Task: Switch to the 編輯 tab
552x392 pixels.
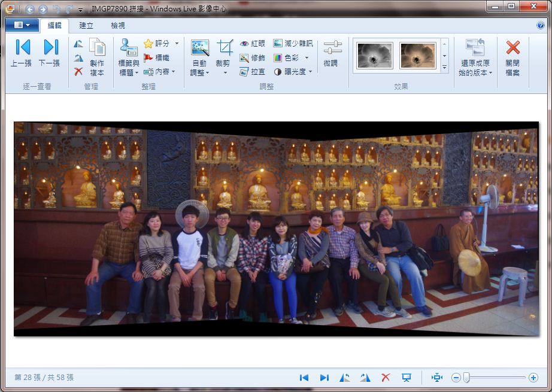Action: click(54, 25)
